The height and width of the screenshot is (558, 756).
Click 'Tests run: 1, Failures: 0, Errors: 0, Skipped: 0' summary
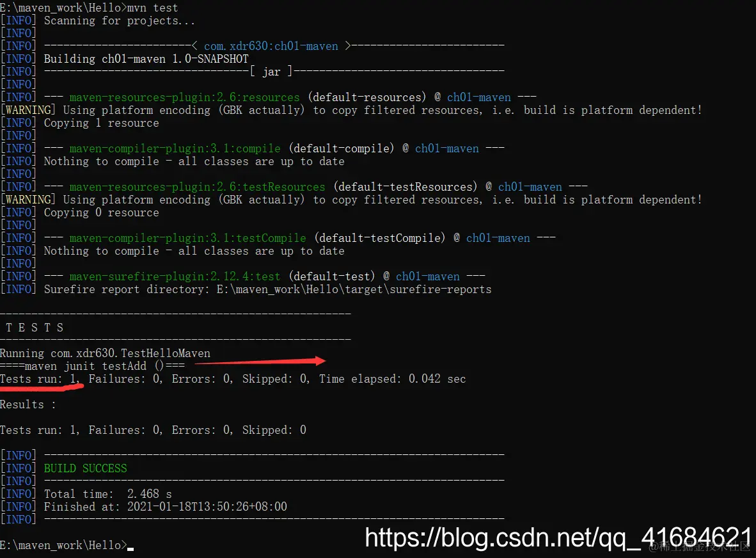coord(153,430)
